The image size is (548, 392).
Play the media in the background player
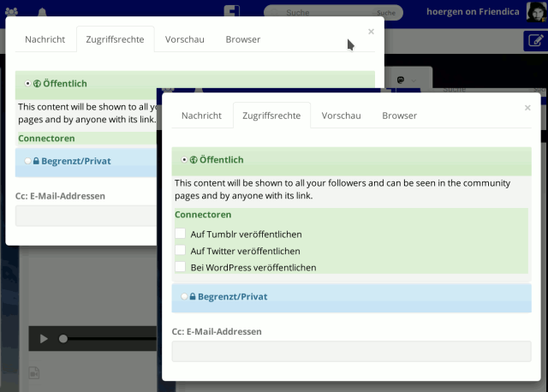click(44, 339)
